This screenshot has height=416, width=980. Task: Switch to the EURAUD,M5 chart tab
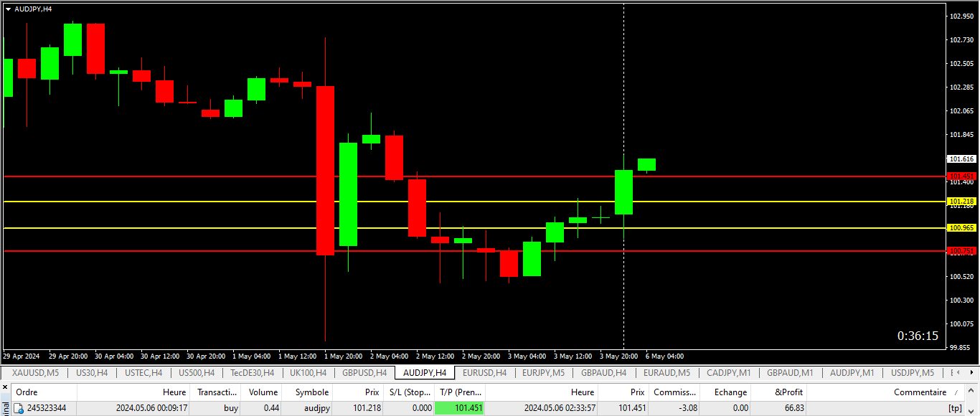666,373
